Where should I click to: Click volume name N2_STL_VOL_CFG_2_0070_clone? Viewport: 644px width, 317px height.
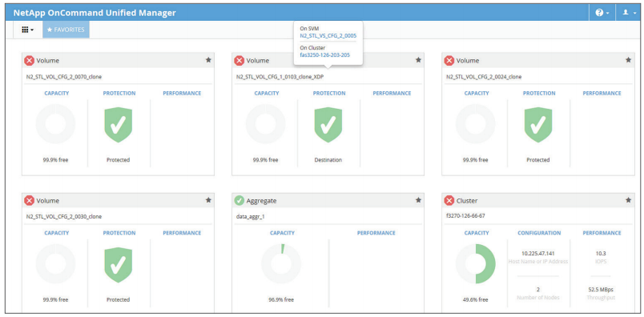tap(63, 77)
